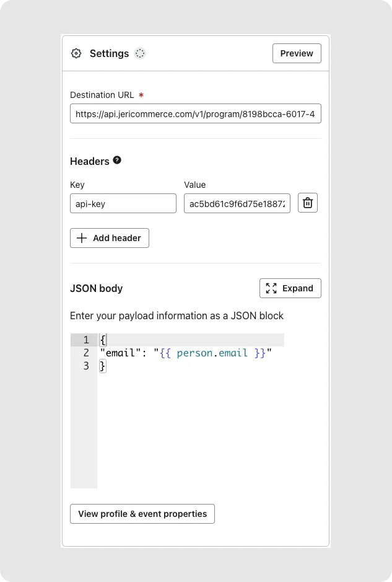Viewport: 392px width, 582px height.
Task: Focus the Destination URL field
Action: coord(195,114)
